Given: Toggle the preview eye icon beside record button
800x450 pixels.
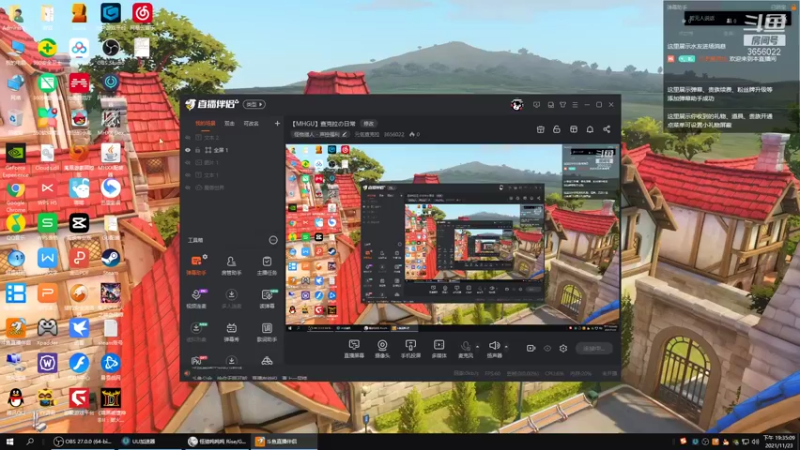Looking at the screenshot, I should click(547, 348).
